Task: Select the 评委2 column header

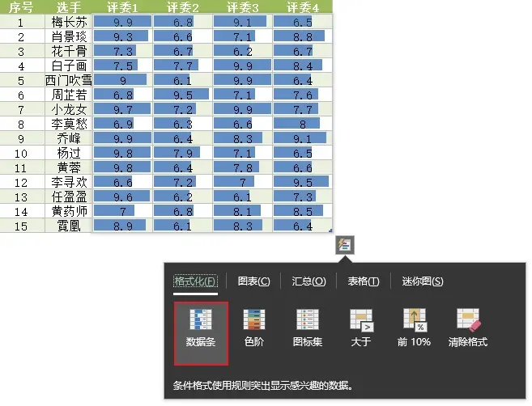Action: pyautogui.click(x=182, y=6)
